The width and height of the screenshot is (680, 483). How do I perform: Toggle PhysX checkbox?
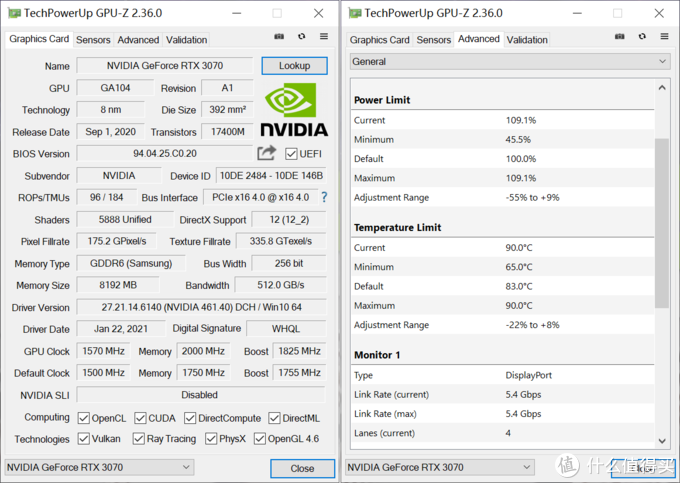point(211,439)
